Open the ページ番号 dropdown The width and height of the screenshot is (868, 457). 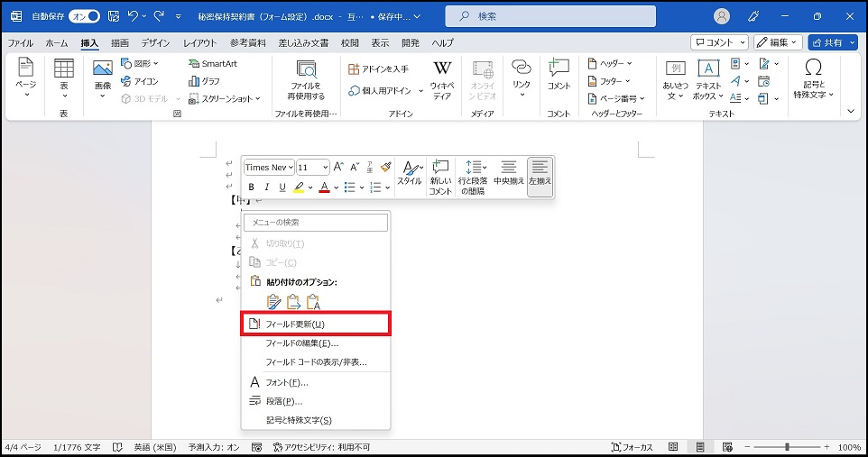pyautogui.click(x=616, y=99)
